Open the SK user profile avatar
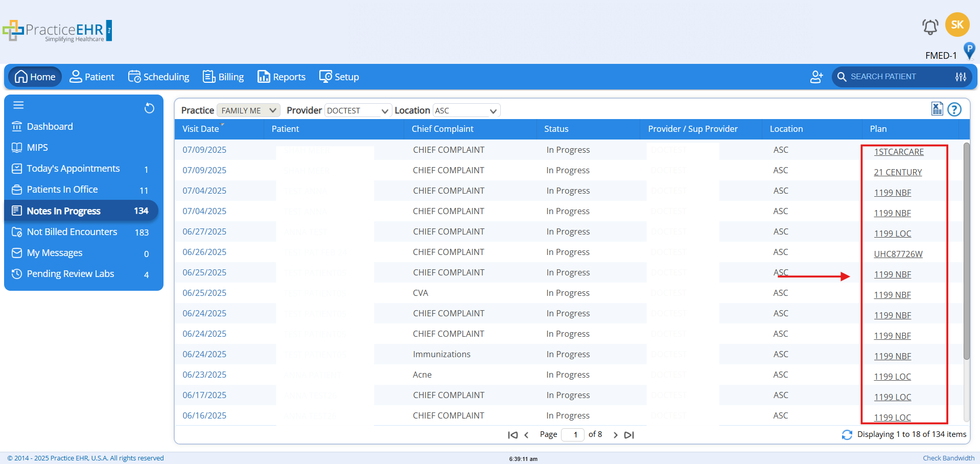The height and width of the screenshot is (464, 980). 957,25
